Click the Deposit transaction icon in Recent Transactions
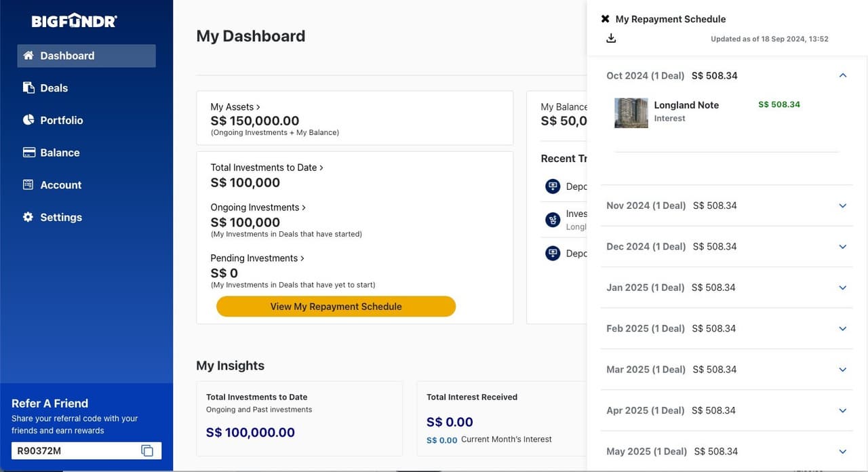The height and width of the screenshot is (472, 868). tap(553, 186)
